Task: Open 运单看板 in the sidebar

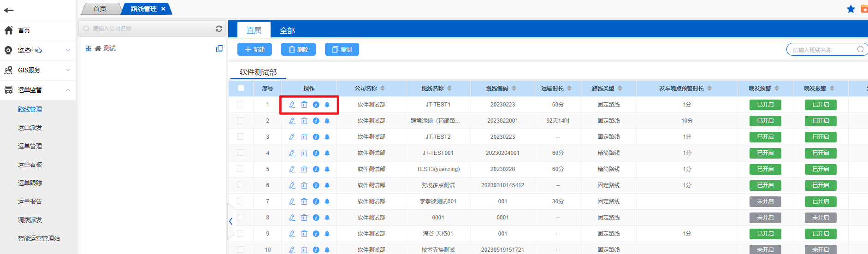Action: tap(30, 165)
